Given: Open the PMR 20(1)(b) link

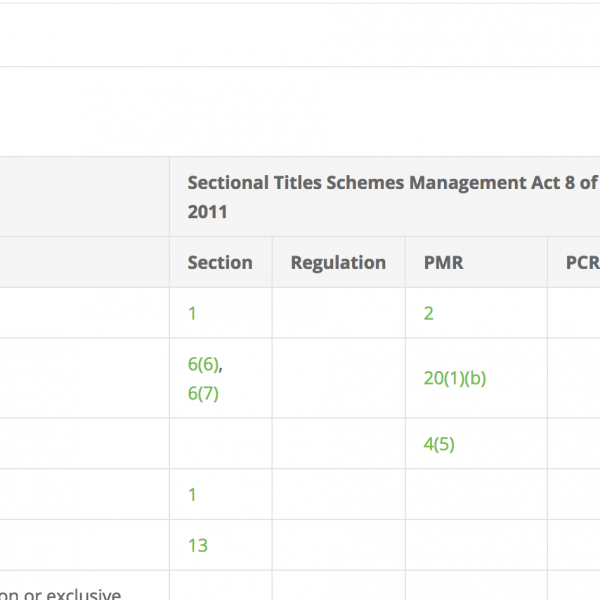Looking at the screenshot, I should pos(455,378).
